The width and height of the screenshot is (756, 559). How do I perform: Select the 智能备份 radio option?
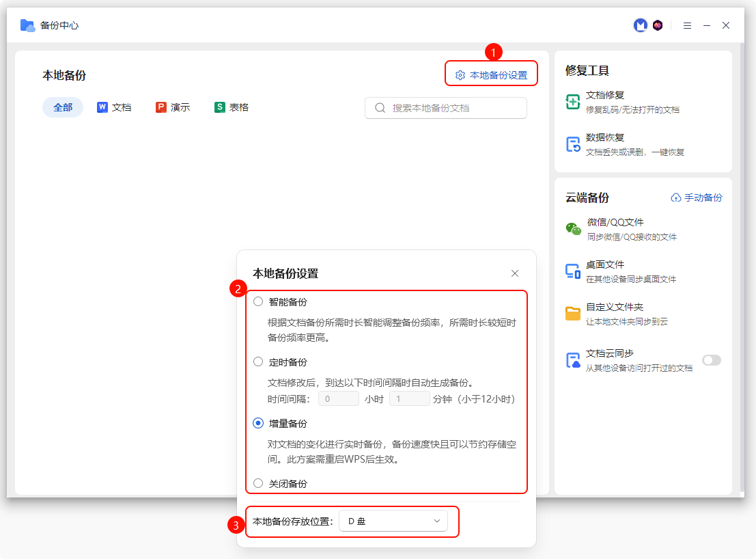pyautogui.click(x=258, y=301)
